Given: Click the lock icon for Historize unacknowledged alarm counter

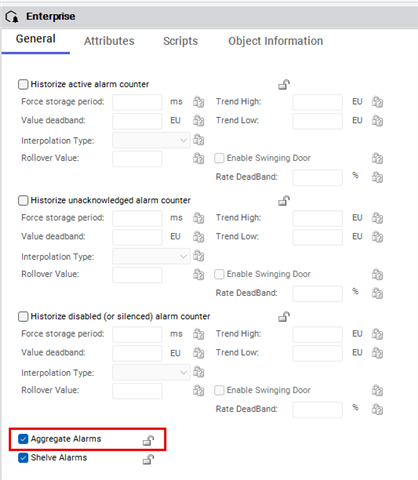Looking at the screenshot, I should (284, 201).
